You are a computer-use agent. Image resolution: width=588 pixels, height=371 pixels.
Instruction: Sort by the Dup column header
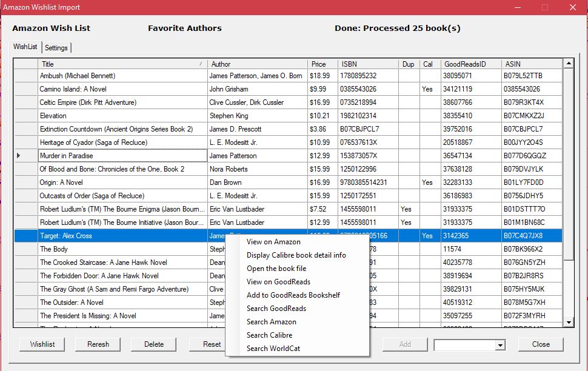tap(409, 64)
